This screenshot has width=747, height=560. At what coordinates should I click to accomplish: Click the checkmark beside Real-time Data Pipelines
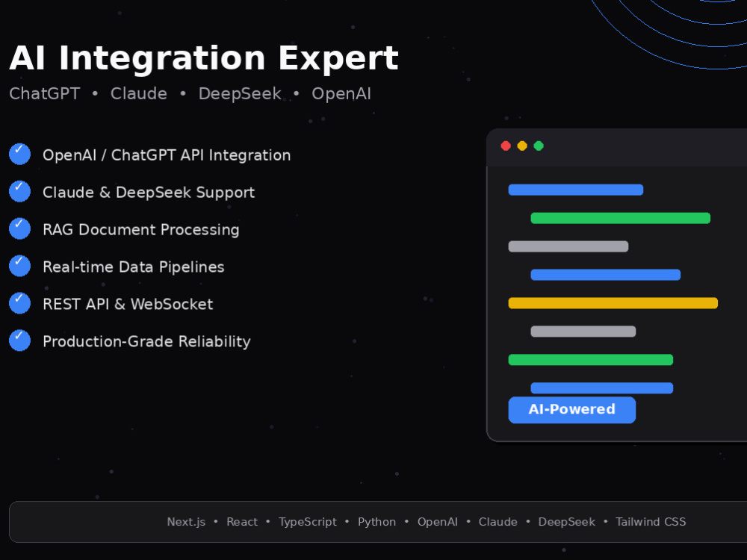(x=19, y=266)
